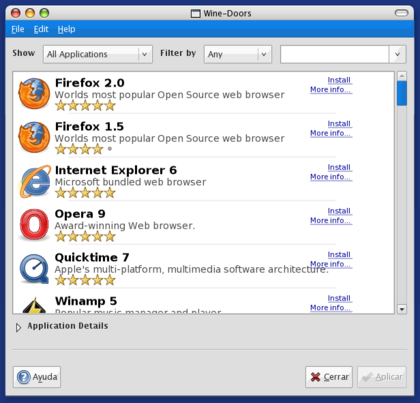Open More info for Quicktime 7

point(331,264)
